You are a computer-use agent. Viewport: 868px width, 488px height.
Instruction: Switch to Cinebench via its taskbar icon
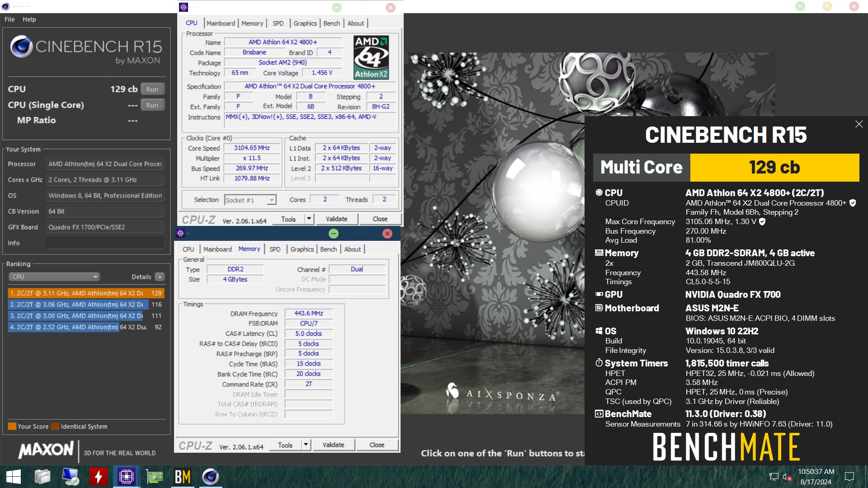click(x=211, y=477)
